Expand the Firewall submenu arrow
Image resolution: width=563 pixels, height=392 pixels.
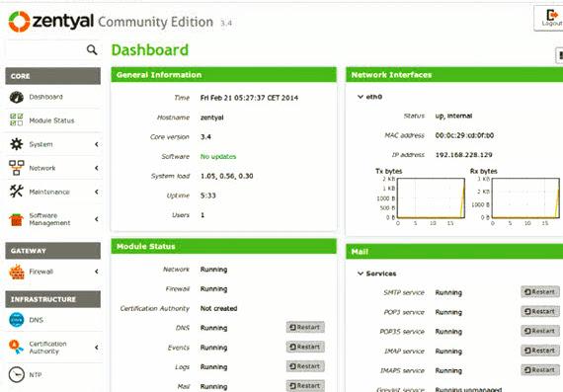pos(97,272)
